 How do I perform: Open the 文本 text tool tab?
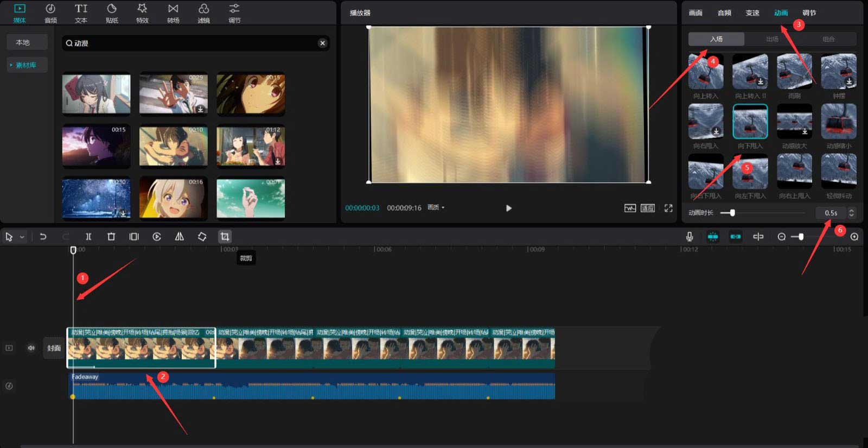click(81, 14)
